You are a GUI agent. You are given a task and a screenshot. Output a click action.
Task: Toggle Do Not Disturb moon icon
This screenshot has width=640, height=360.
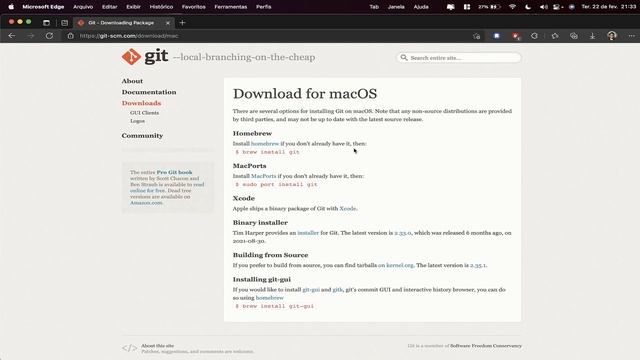point(528,7)
